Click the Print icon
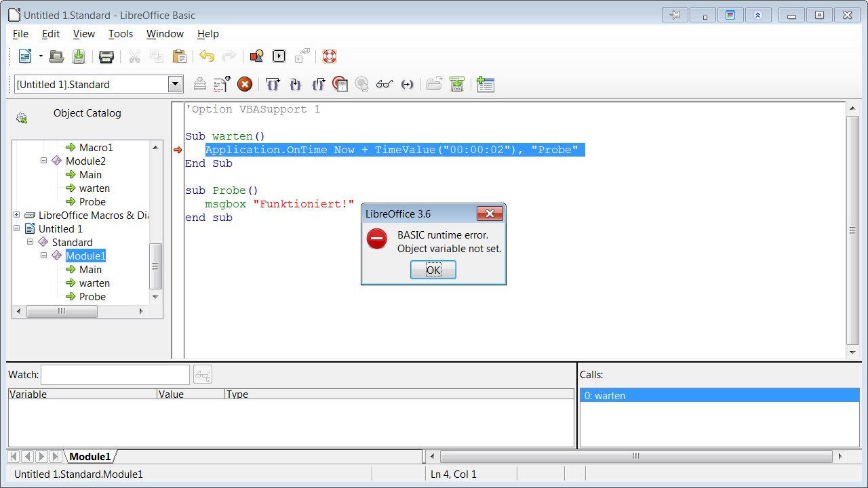The height and width of the screenshot is (488, 868). [106, 56]
